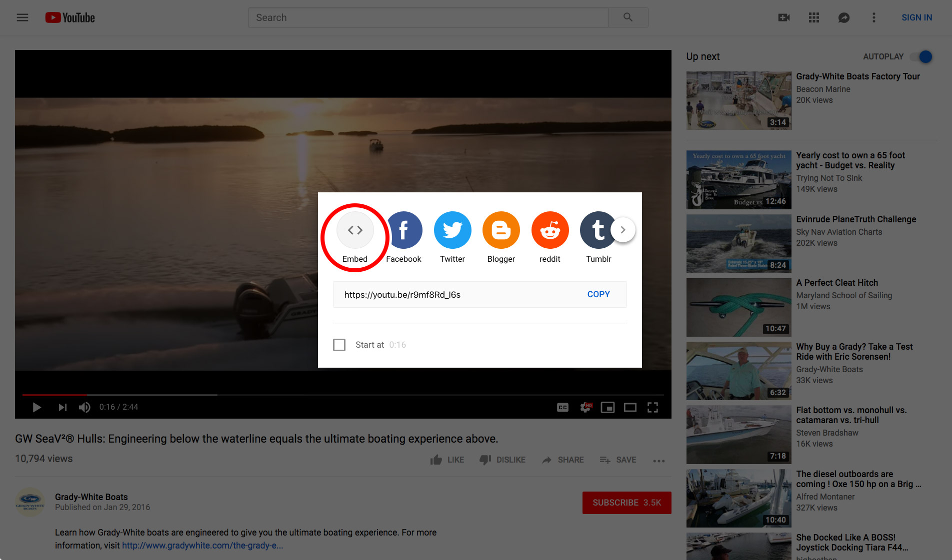Click the Alfred Montaner channel name
952x560 pixels.
tap(825, 497)
